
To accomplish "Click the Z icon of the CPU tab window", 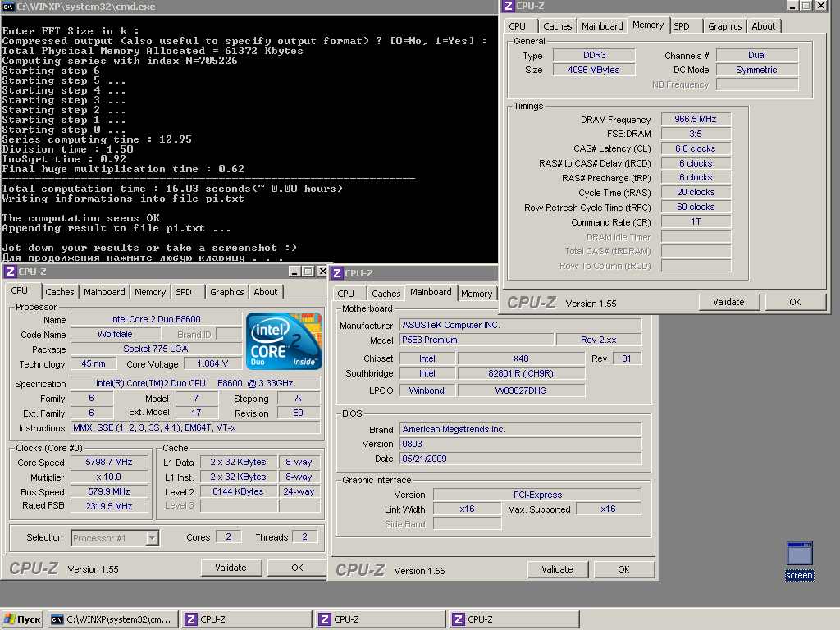I will coord(10,272).
